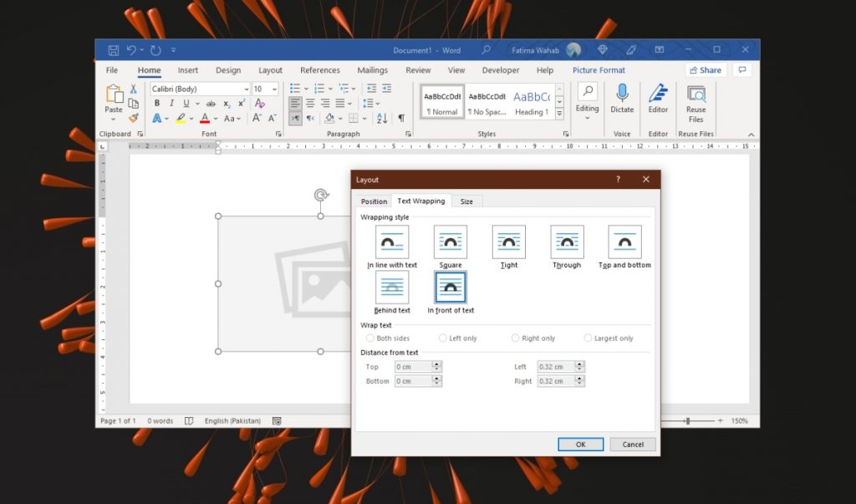Viewport: 856px width, 504px height.
Task: Choose the Largest only wrap option
Action: point(587,338)
